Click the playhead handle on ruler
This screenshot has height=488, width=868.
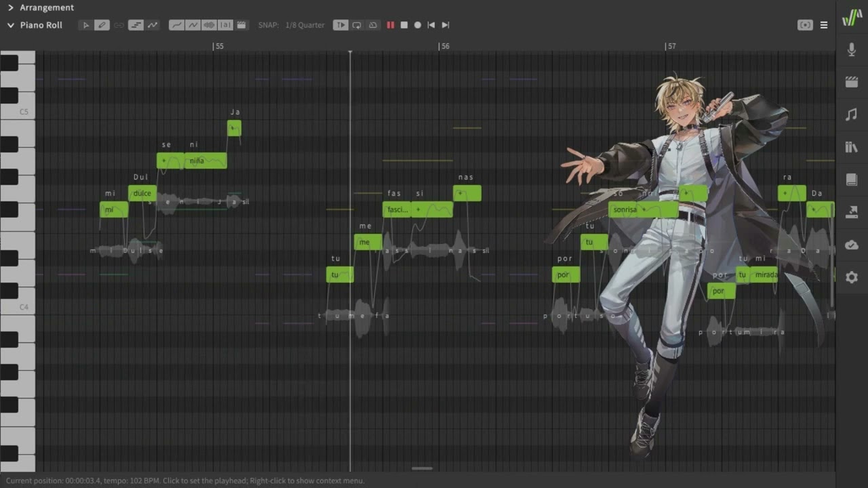tap(350, 52)
